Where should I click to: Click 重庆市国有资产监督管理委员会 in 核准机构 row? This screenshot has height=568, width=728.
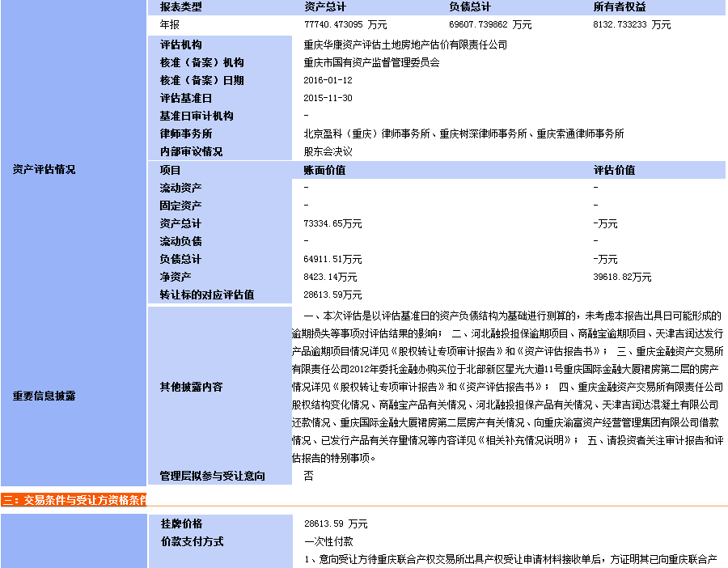click(371, 63)
